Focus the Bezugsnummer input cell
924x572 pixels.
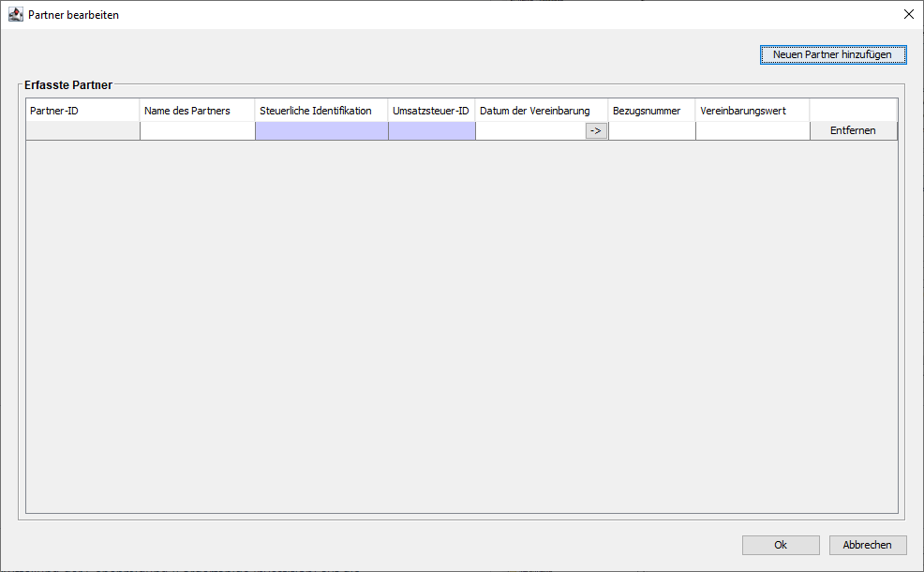click(651, 131)
